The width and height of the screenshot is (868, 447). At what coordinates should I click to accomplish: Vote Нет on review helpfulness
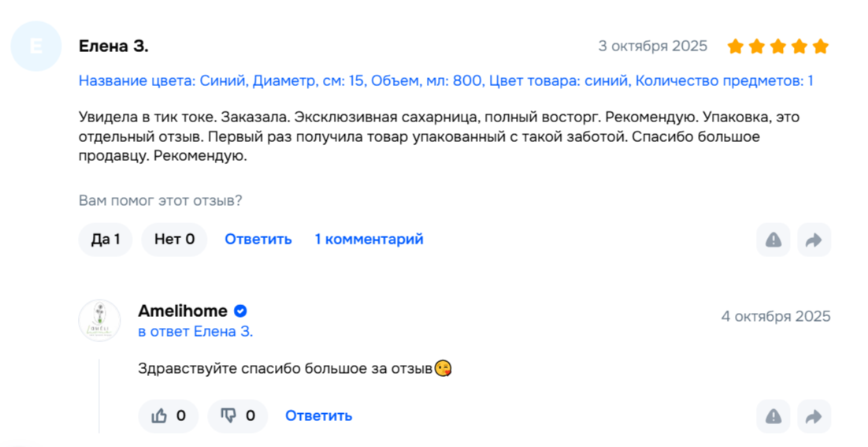point(174,239)
